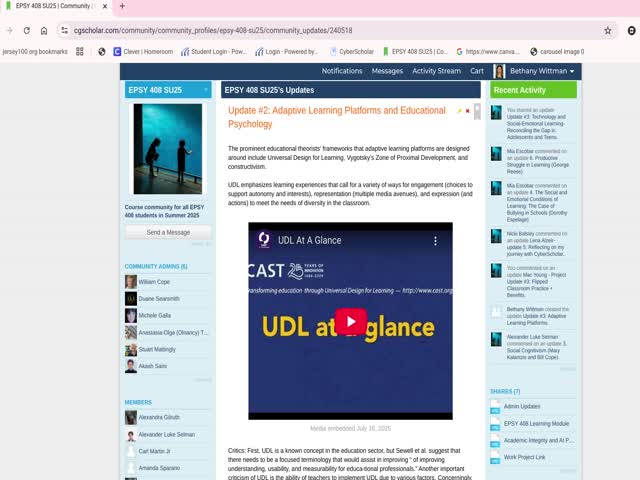Click the red delete icon on Update #2

[468, 111]
